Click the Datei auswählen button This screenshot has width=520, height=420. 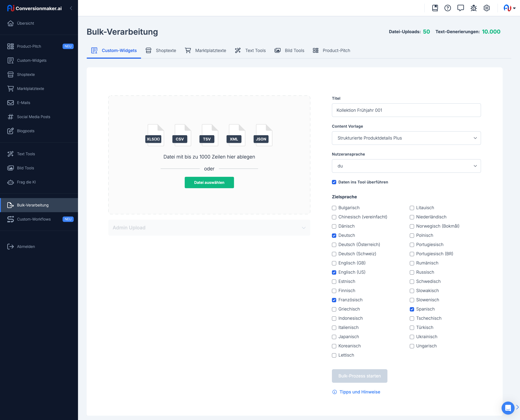pyautogui.click(x=209, y=182)
